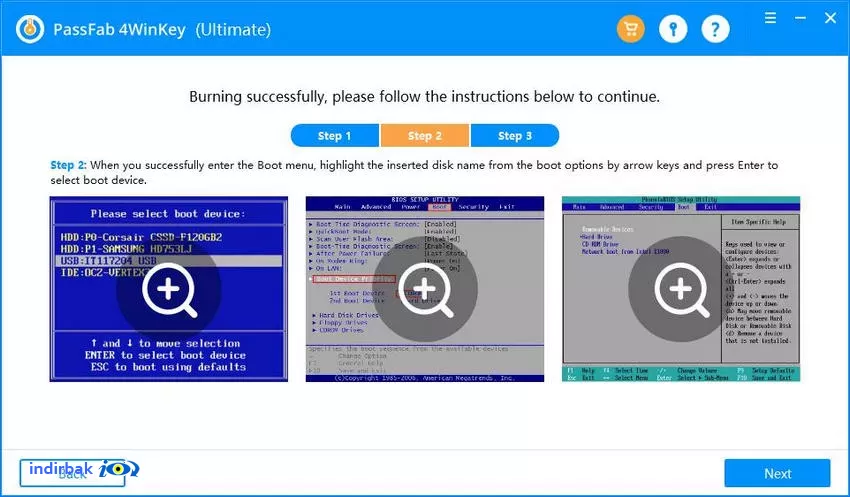
Task: Open the hamburger menu icon
Action: pyautogui.click(x=770, y=18)
